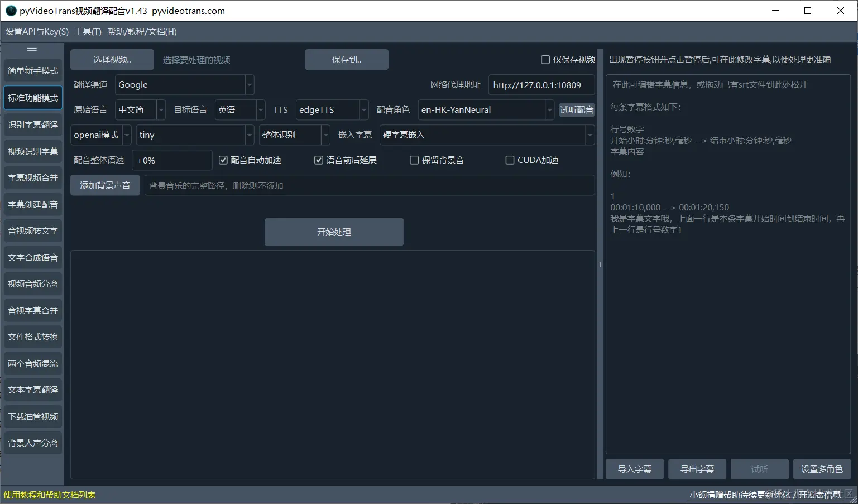Click the 开始处理 button
This screenshot has width=858, height=504.
tap(334, 232)
